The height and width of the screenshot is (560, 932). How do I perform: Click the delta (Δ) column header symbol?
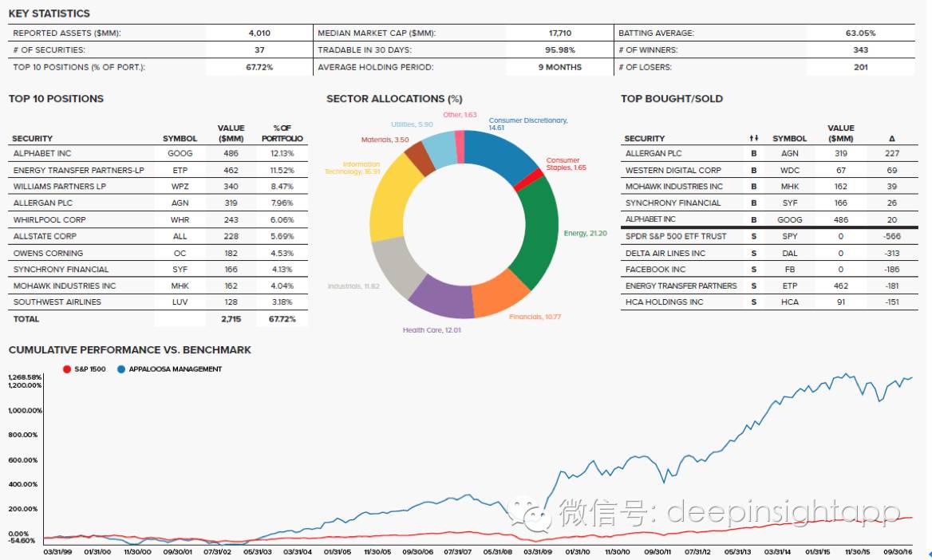[891, 139]
